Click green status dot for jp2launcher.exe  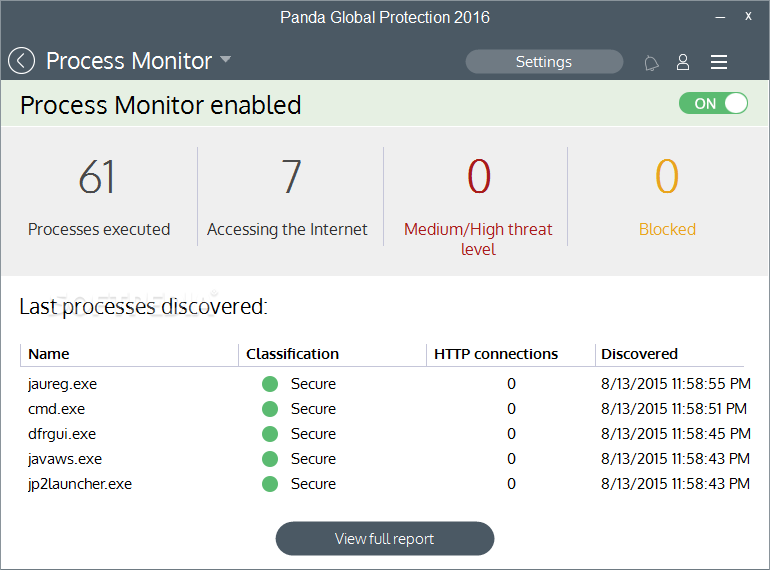click(270, 484)
